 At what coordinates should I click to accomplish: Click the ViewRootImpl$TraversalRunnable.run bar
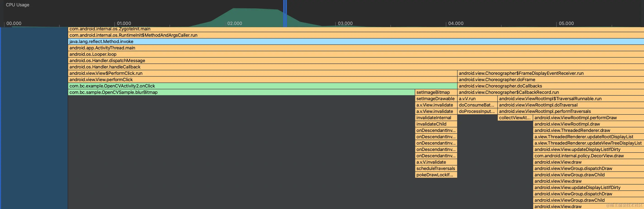571,99
